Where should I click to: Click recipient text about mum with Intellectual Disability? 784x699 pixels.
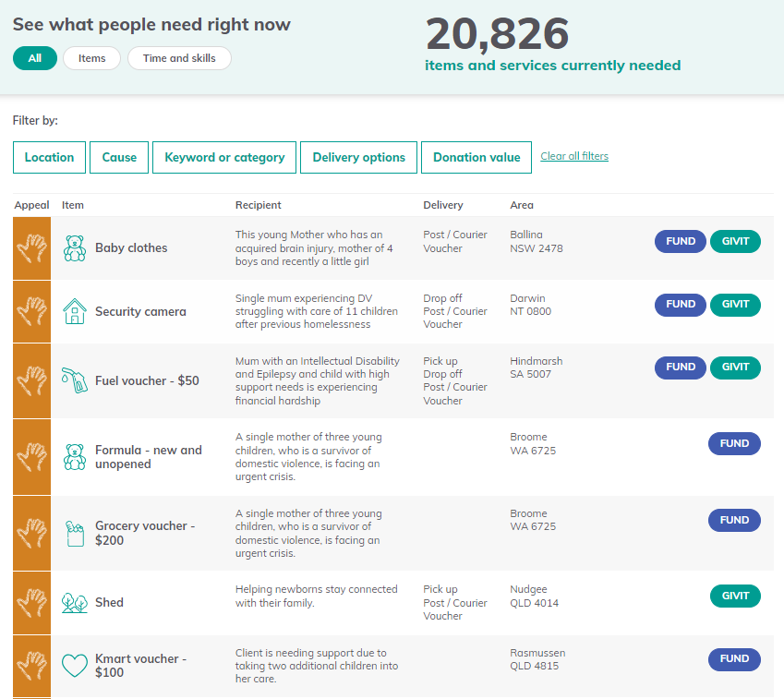coord(318,381)
